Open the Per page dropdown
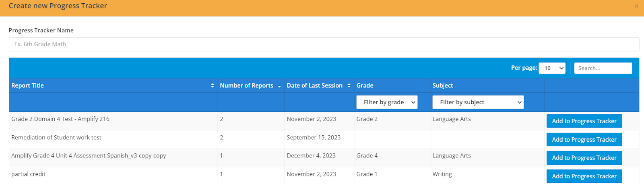 552,68
